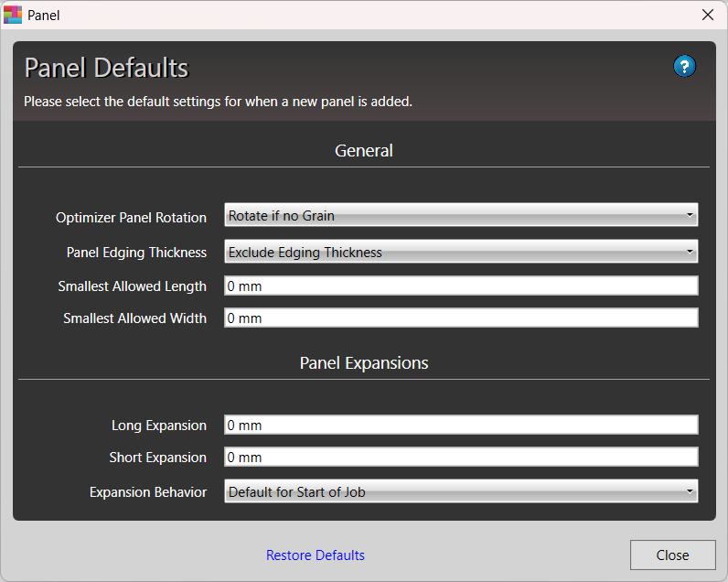The height and width of the screenshot is (582, 728).
Task: Click the Panel Defaults title text
Action: pos(106,68)
